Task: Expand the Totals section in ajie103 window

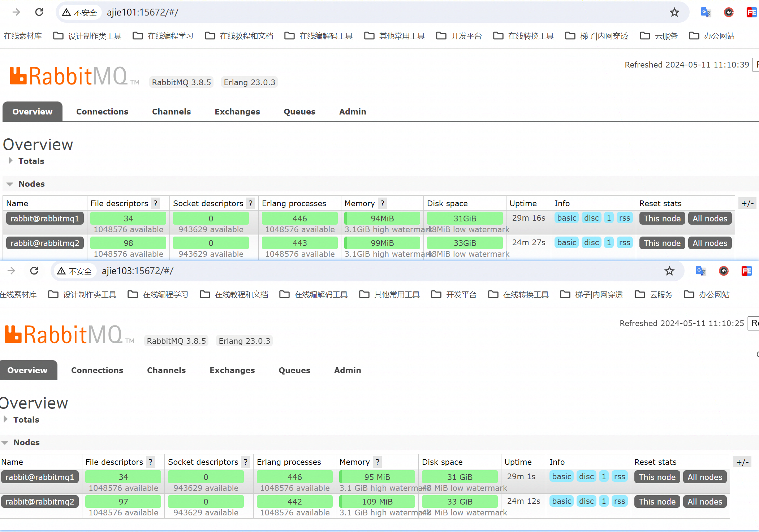Action: (x=22, y=420)
